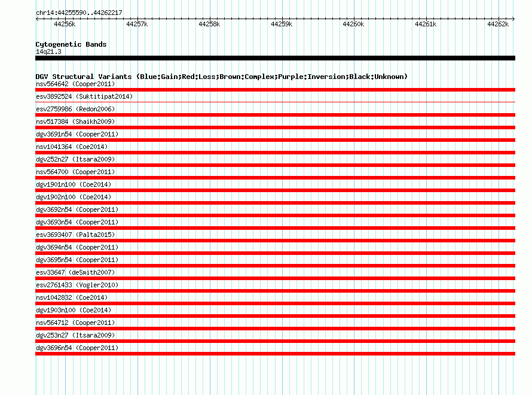This screenshot has width=532, height=395.
Task: Click the 44256k ruler tick label
Action: 65,24
